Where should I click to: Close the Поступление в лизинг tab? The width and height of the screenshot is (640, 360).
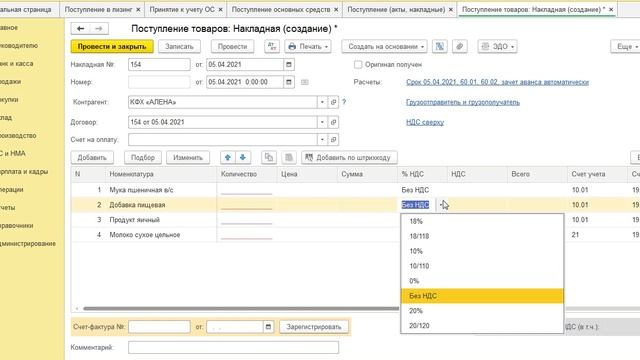(138, 9)
